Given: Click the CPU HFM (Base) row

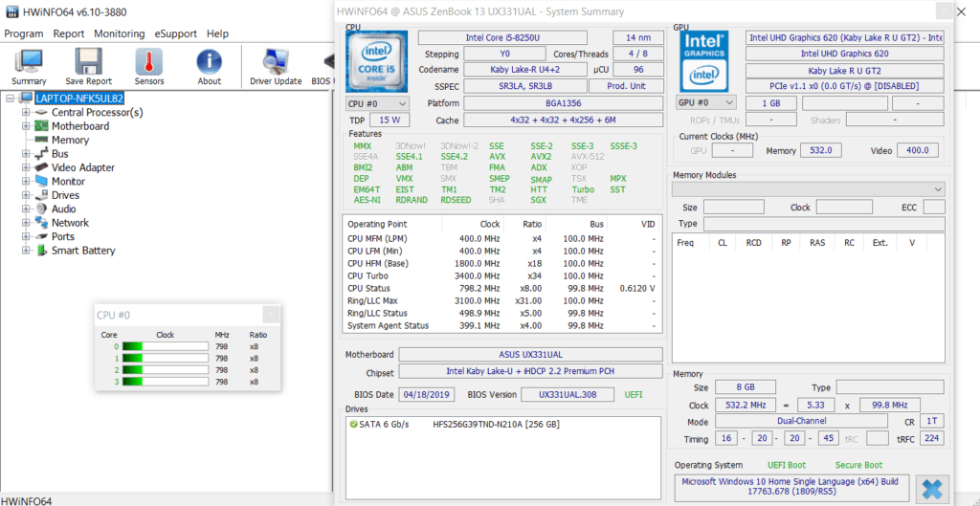Looking at the screenshot, I should (x=501, y=263).
